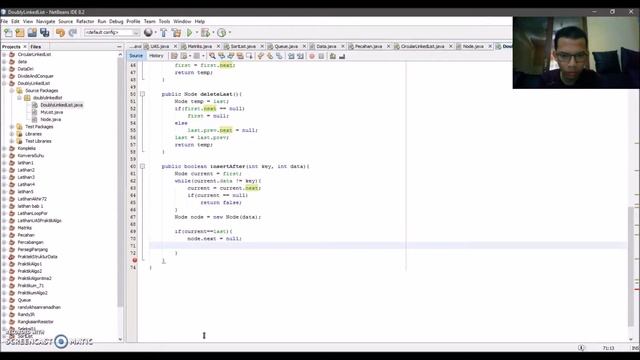Switch to Node.java editor tab
Viewport: 640px width, 360px height.
(x=473, y=47)
